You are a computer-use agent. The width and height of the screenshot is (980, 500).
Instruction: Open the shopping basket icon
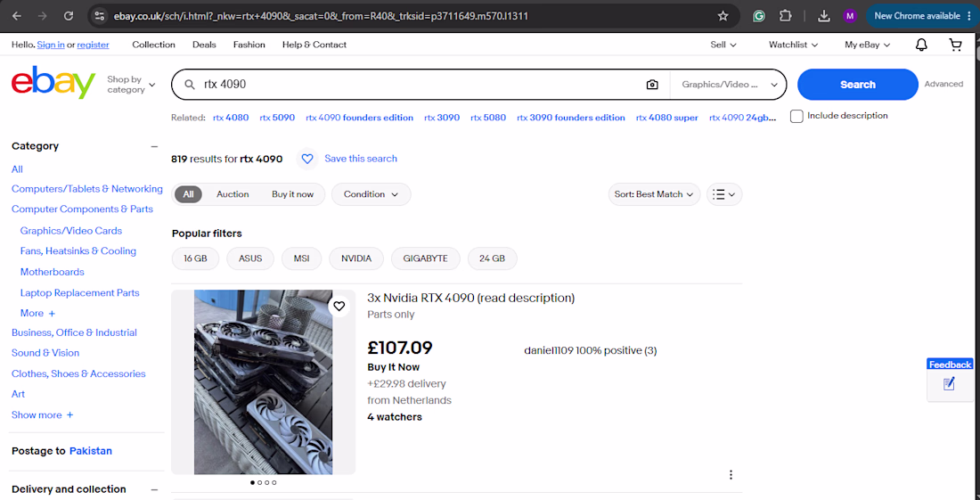point(955,45)
